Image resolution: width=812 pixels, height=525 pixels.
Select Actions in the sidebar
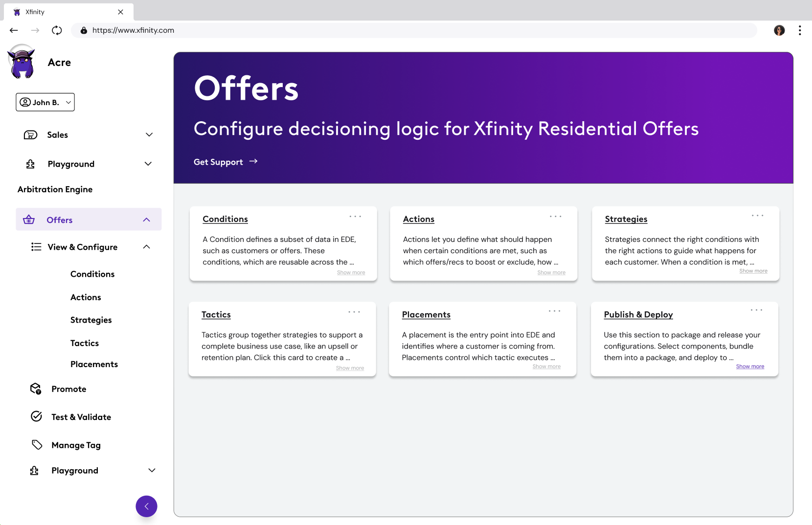(86, 297)
